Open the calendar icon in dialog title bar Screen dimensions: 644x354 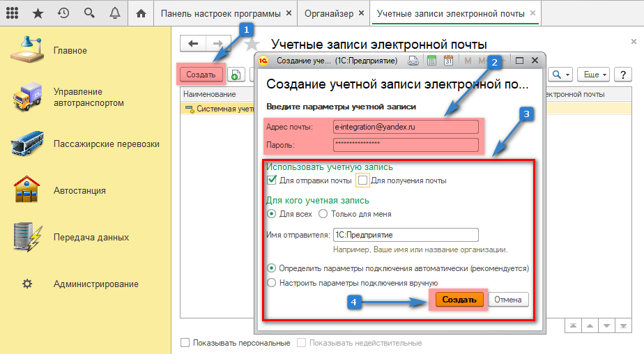point(449,61)
